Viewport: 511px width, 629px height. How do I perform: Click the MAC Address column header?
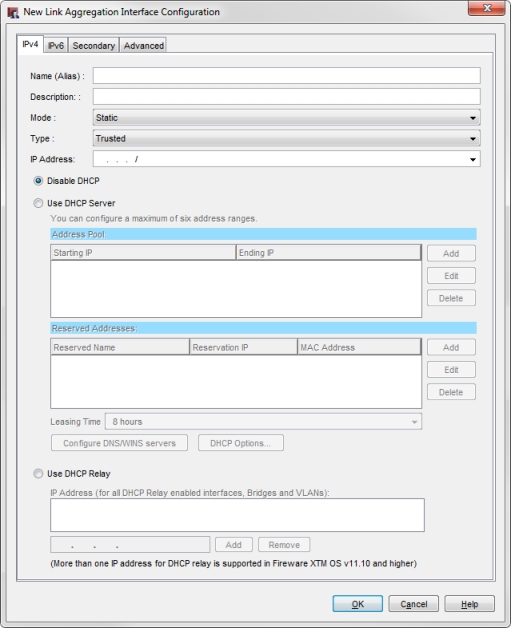pos(359,347)
